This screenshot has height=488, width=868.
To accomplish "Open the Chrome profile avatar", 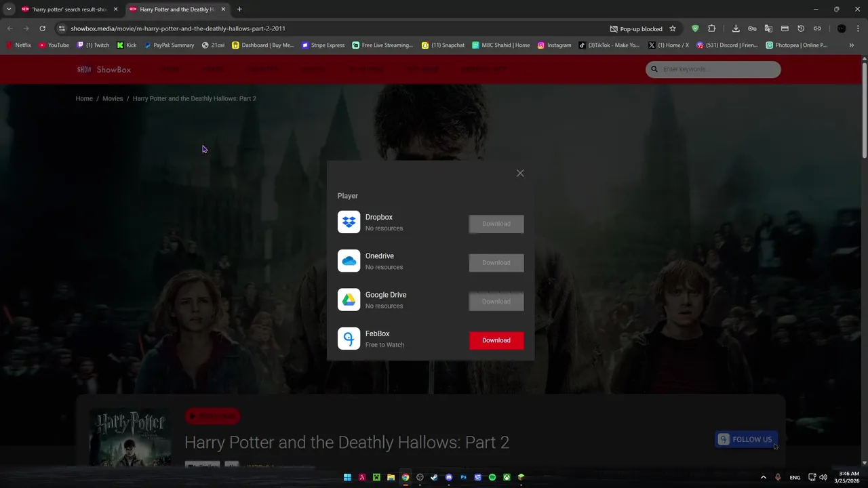I will click(x=842, y=28).
